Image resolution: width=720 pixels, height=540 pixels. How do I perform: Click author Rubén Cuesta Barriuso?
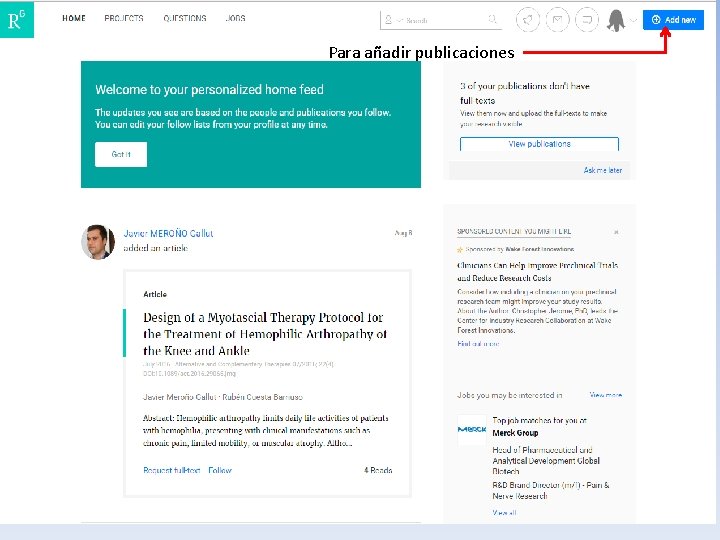(263, 397)
